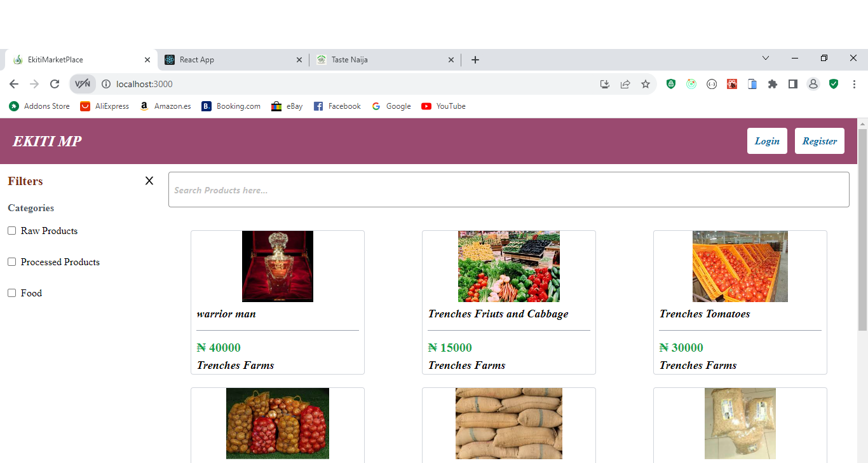Open the red square extension icon
This screenshot has height=463, width=868.
tap(732, 84)
